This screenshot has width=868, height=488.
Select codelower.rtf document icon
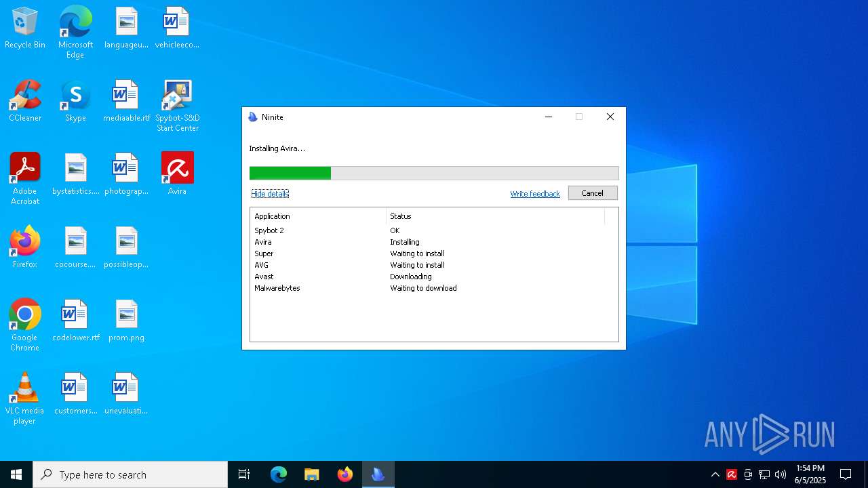tap(75, 321)
